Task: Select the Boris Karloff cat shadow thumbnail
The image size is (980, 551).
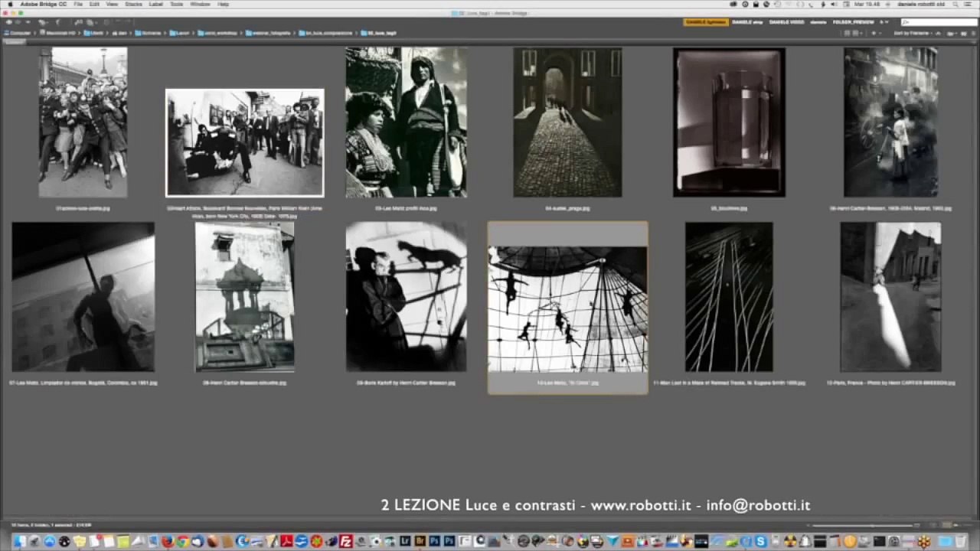Action: [x=406, y=297]
